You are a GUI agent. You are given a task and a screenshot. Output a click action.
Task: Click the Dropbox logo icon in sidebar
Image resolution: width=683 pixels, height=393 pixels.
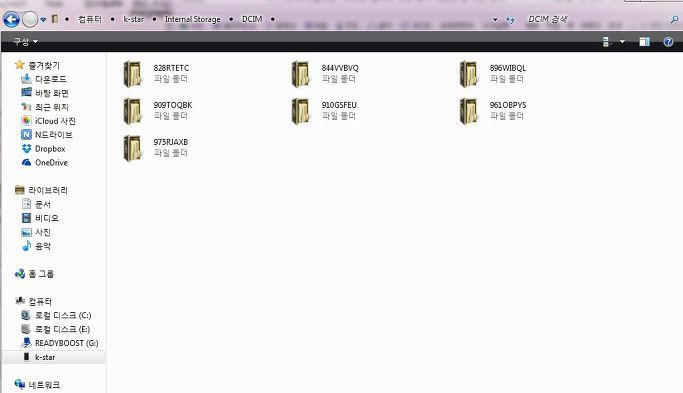pyautogui.click(x=26, y=149)
